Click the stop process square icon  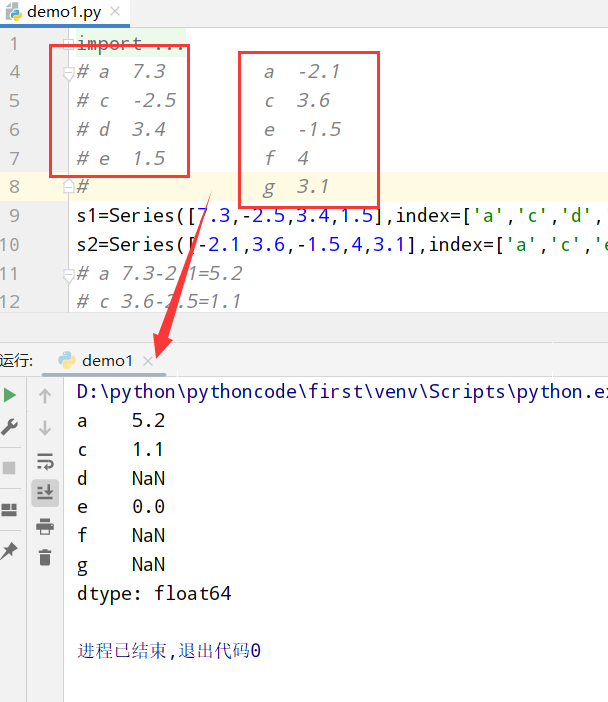pyautogui.click(x=9, y=468)
